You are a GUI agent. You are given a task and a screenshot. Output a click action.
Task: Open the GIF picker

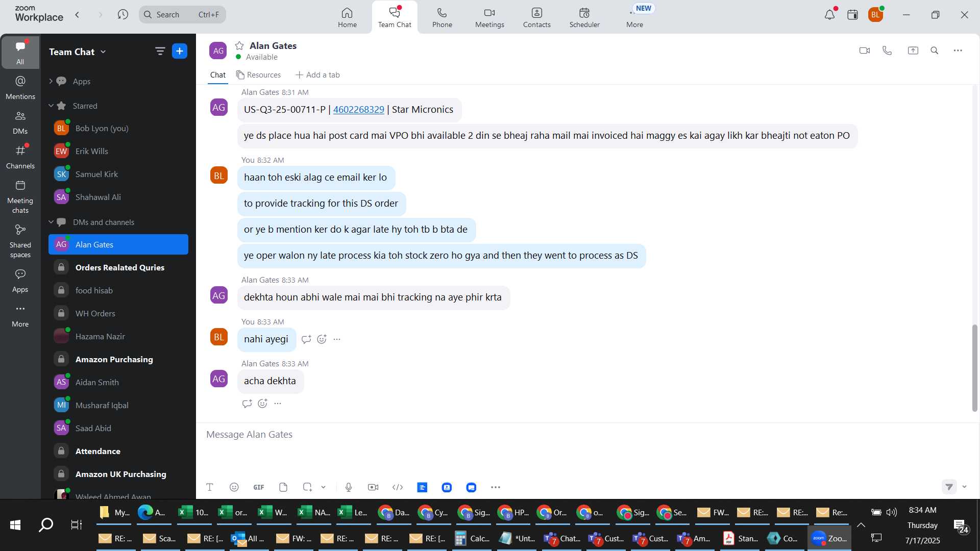[x=259, y=487]
